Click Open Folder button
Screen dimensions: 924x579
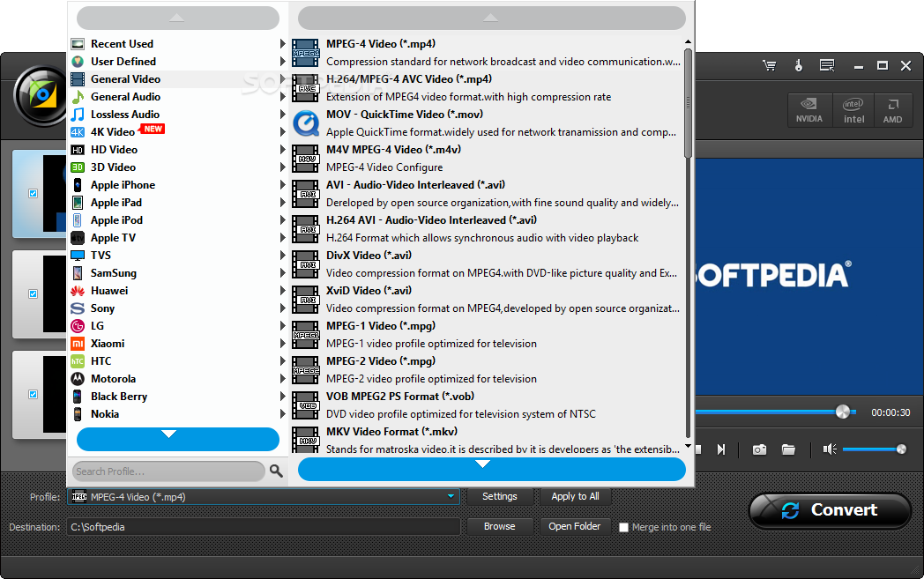point(575,527)
